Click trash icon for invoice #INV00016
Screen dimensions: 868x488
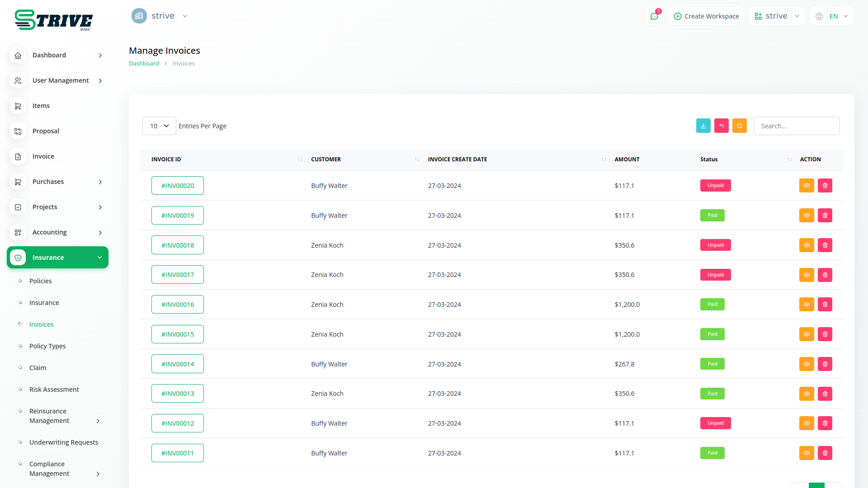pos(825,305)
